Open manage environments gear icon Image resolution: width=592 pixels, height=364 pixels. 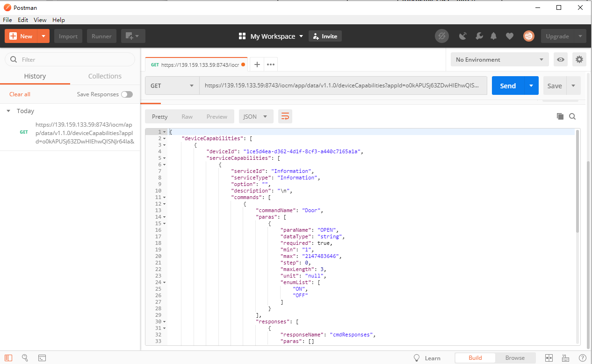[579, 59]
